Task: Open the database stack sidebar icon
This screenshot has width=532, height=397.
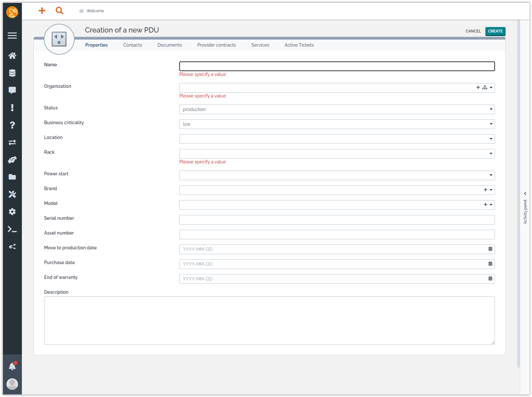Action: [12, 73]
